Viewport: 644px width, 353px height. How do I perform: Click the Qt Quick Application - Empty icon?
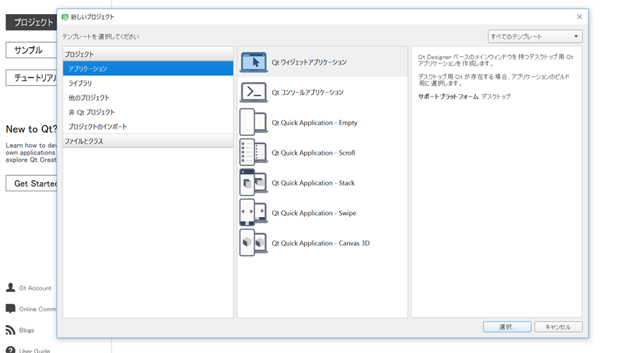point(253,122)
